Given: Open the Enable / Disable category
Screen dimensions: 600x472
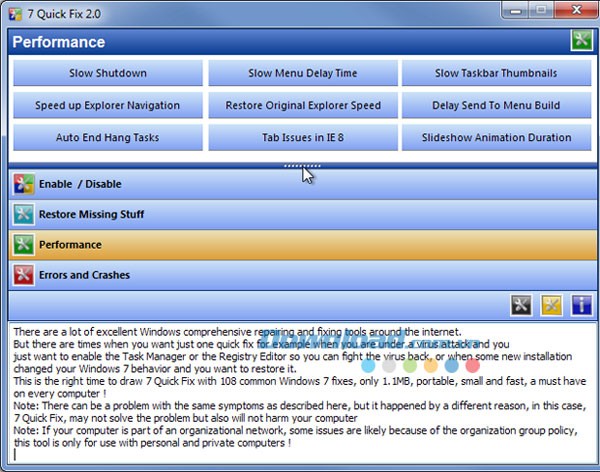Looking at the screenshot, I should (80, 184).
